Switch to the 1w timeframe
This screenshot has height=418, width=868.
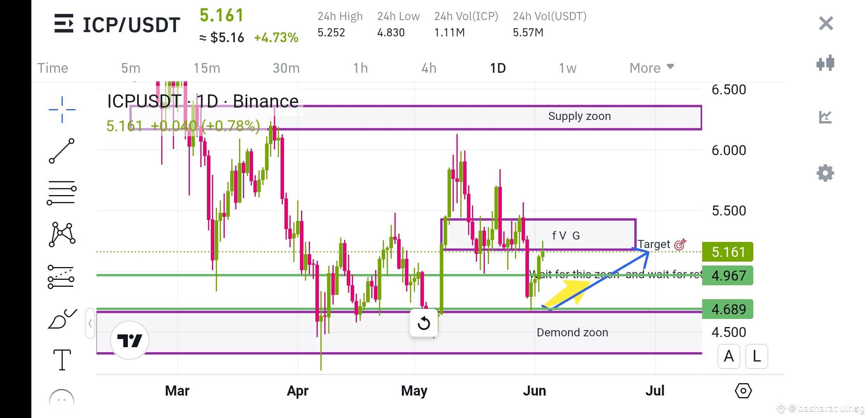[x=568, y=68]
